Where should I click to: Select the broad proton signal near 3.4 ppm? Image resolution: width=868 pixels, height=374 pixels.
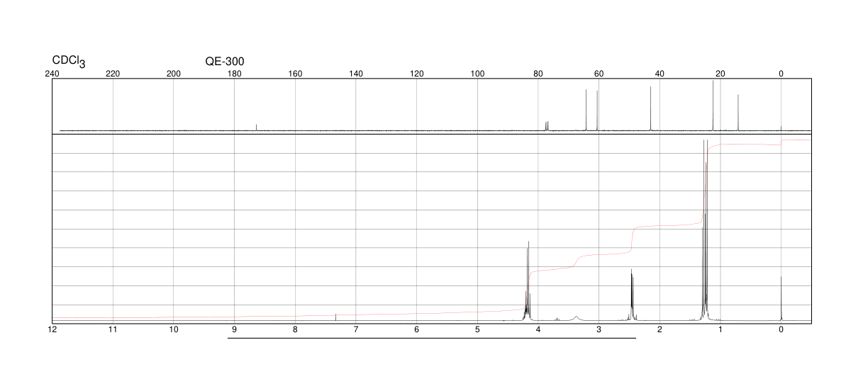[577, 318]
